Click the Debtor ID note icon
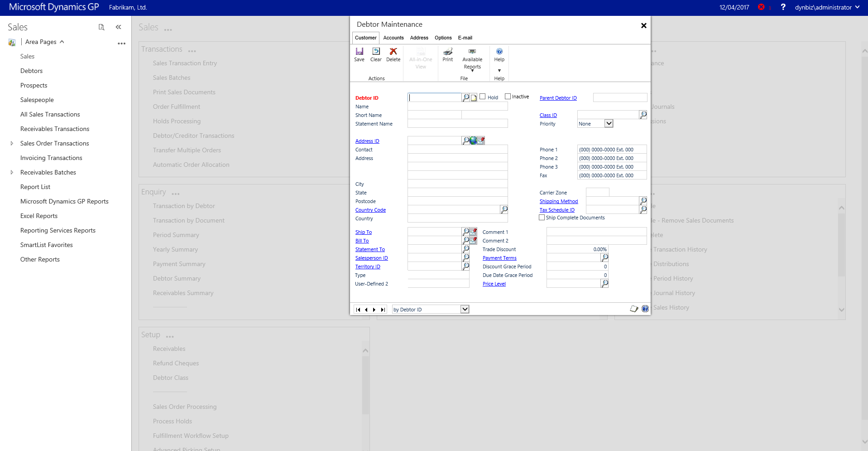This screenshot has height=451, width=868. tap(474, 98)
